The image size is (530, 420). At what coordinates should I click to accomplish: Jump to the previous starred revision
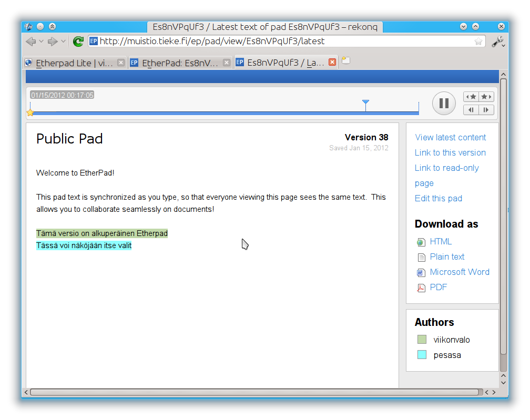[x=471, y=97]
